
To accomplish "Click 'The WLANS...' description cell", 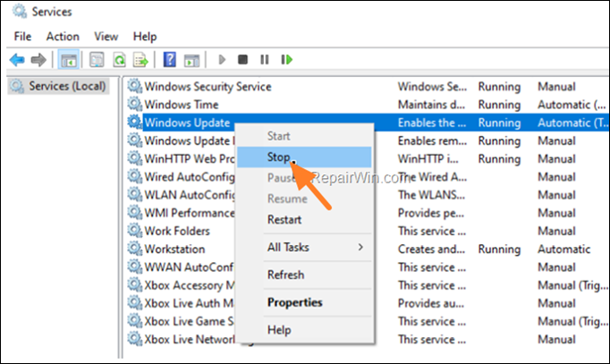I will 431,195.
